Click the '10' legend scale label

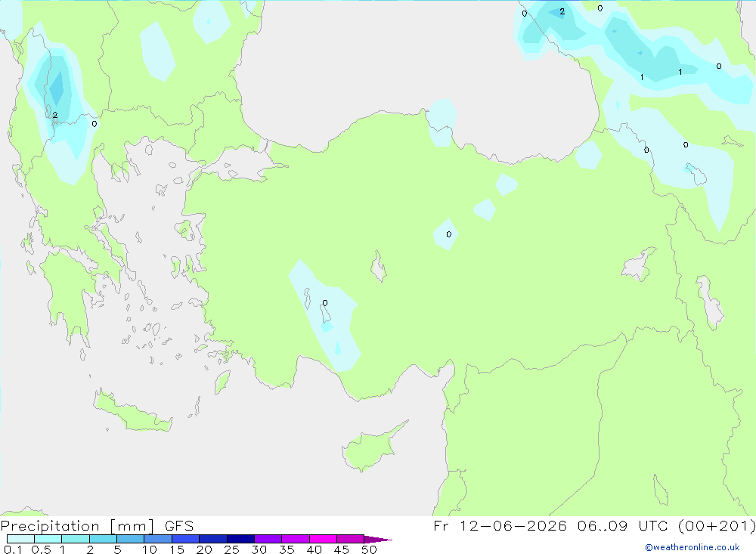click(x=150, y=549)
